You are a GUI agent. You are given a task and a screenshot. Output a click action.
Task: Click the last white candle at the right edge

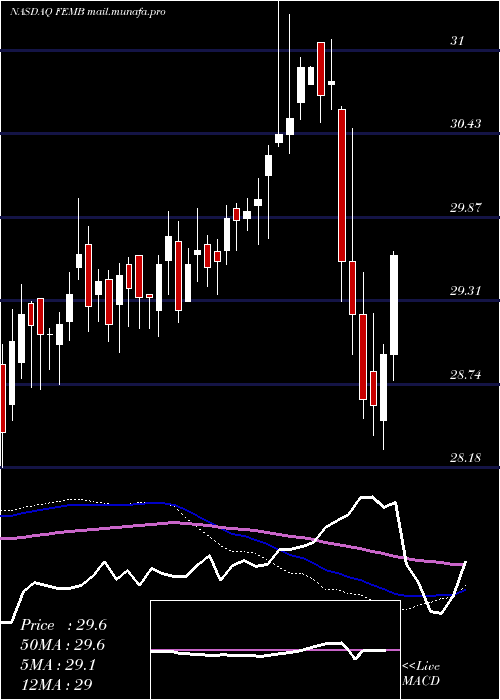pos(394,305)
